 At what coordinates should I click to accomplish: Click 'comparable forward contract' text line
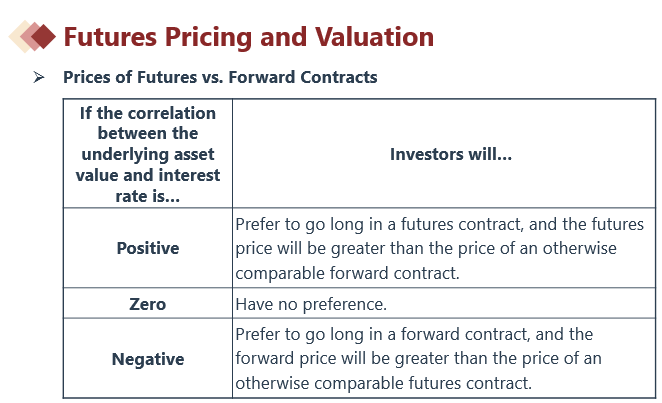(x=347, y=273)
